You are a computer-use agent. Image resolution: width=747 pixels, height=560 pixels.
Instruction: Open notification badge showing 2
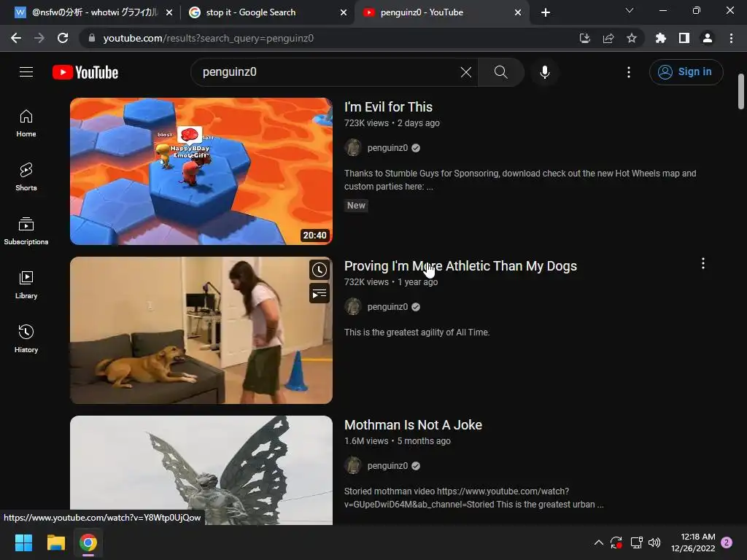727,542
